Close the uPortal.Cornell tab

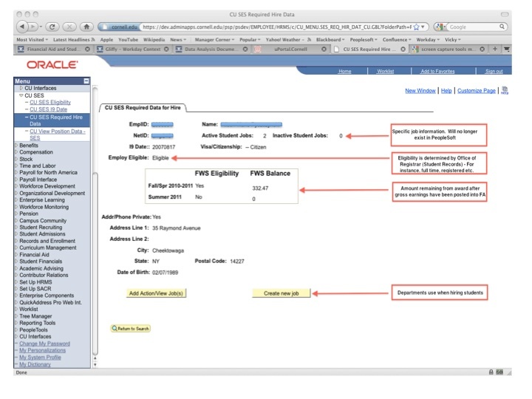click(324, 50)
